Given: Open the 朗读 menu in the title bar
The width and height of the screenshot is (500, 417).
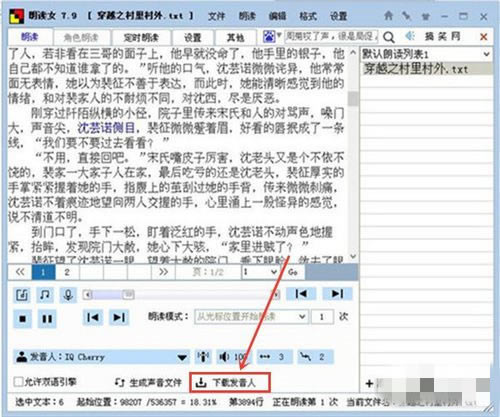Looking at the screenshot, I should click(247, 16).
